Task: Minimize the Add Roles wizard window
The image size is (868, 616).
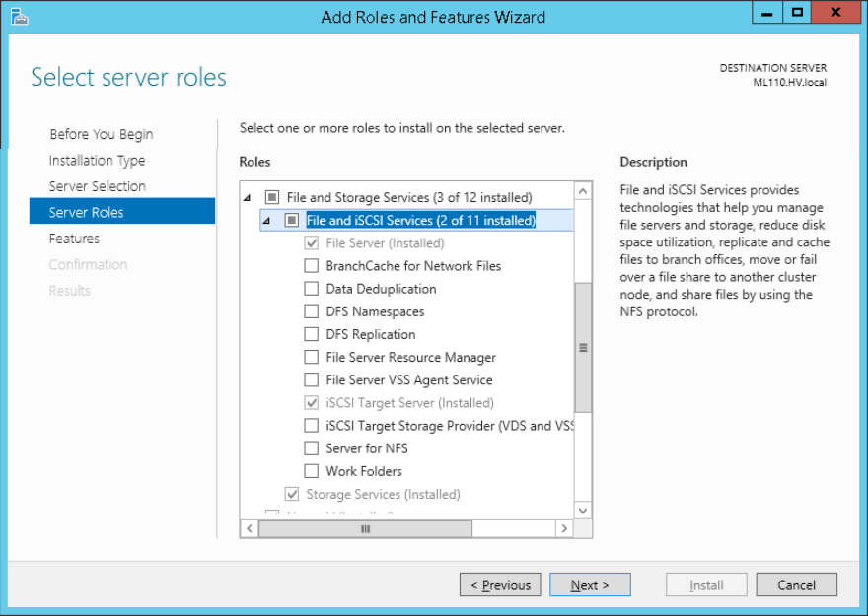Action: pos(766,12)
